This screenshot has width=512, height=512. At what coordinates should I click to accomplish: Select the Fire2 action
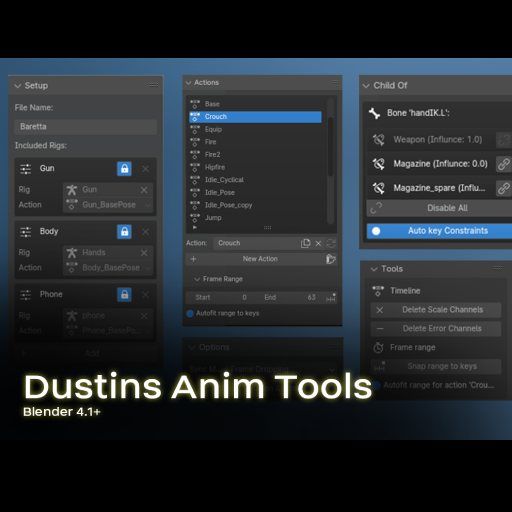(255, 155)
